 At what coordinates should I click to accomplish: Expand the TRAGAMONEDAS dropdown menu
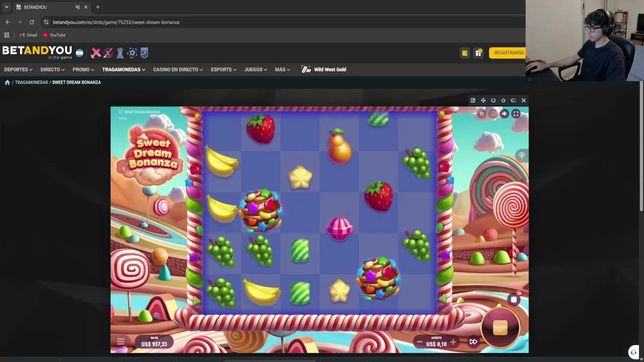(x=124, y=69)
